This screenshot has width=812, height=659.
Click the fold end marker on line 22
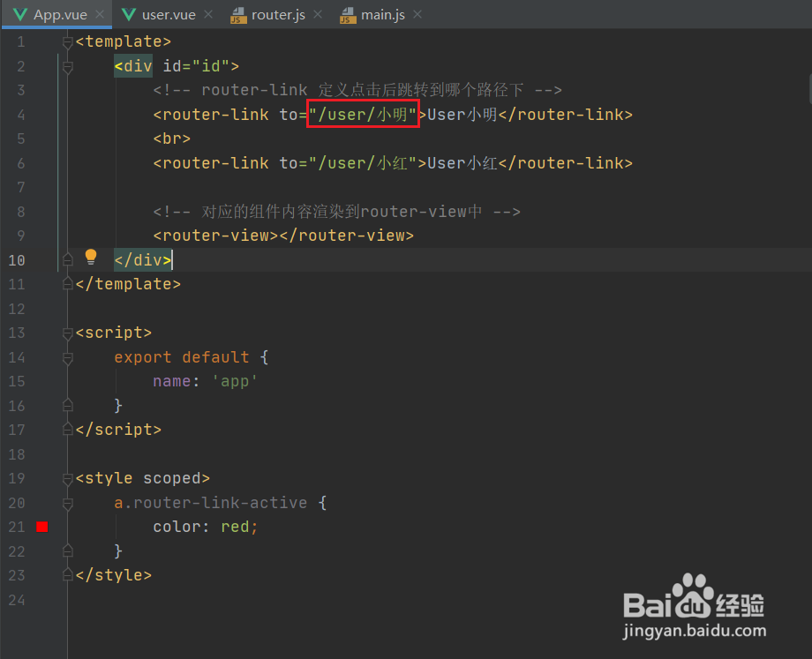[67, 550]
